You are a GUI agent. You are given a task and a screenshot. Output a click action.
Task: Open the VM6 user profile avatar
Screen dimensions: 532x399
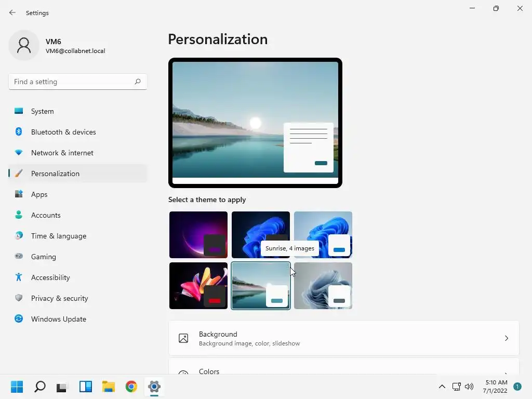click(24, 45)
